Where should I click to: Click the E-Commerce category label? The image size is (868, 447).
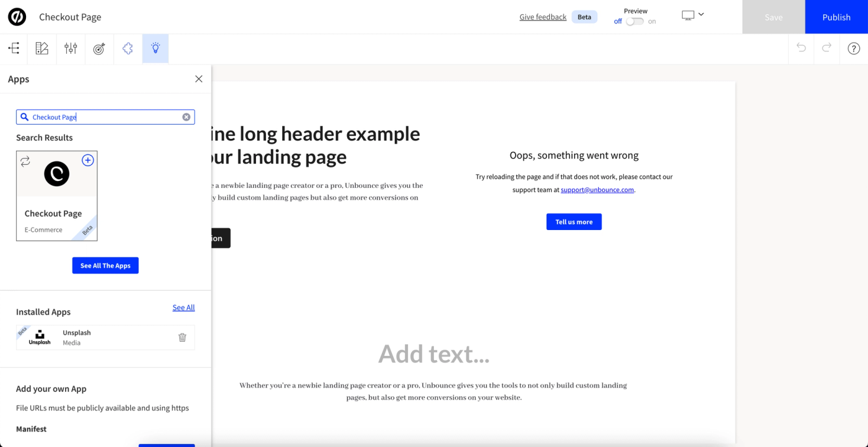click(43, 229)
